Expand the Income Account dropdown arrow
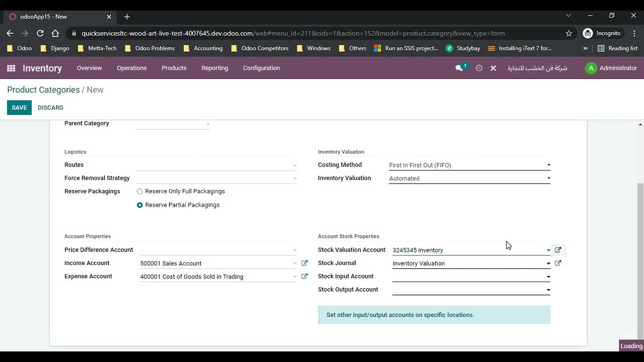 coord(295,263)
